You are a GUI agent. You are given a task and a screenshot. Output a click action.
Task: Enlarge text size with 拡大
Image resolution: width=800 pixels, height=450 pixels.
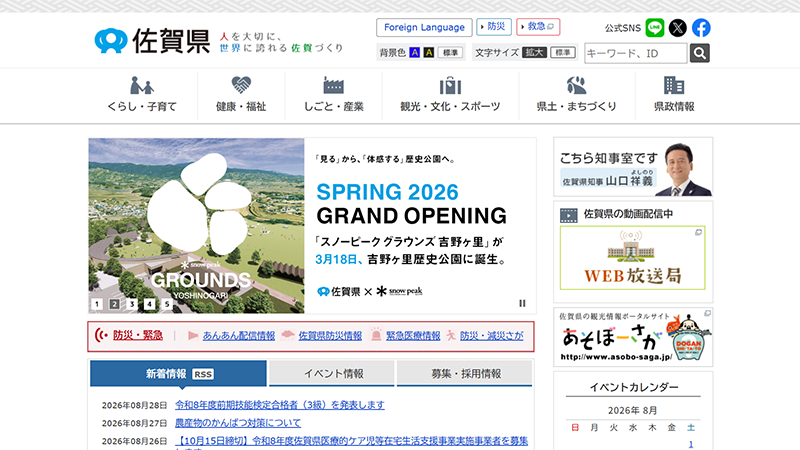pyautogui.click(x=534, y=53)
